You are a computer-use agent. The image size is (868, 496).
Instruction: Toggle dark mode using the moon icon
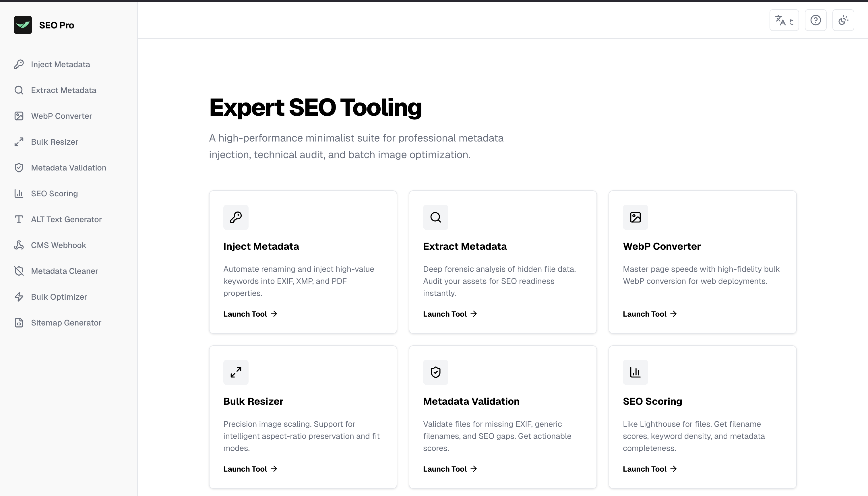pos(843,20)
